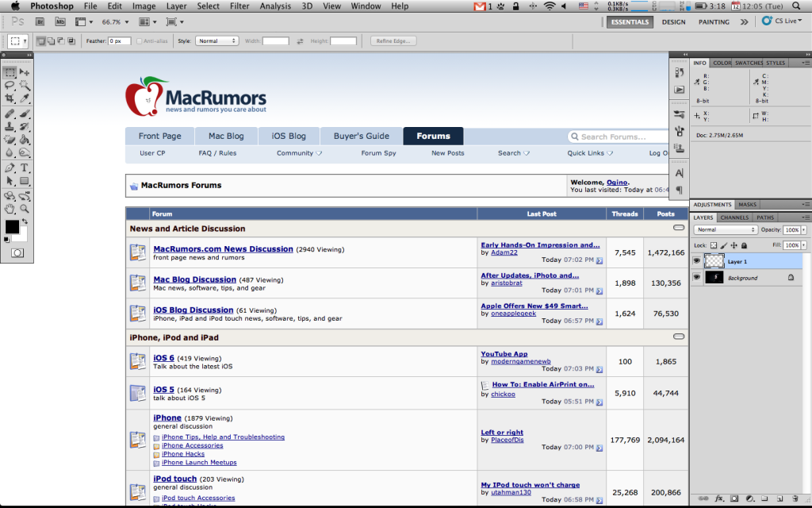Select the History Brush tool
Viewport: 812px width, 508px height.
25,126
